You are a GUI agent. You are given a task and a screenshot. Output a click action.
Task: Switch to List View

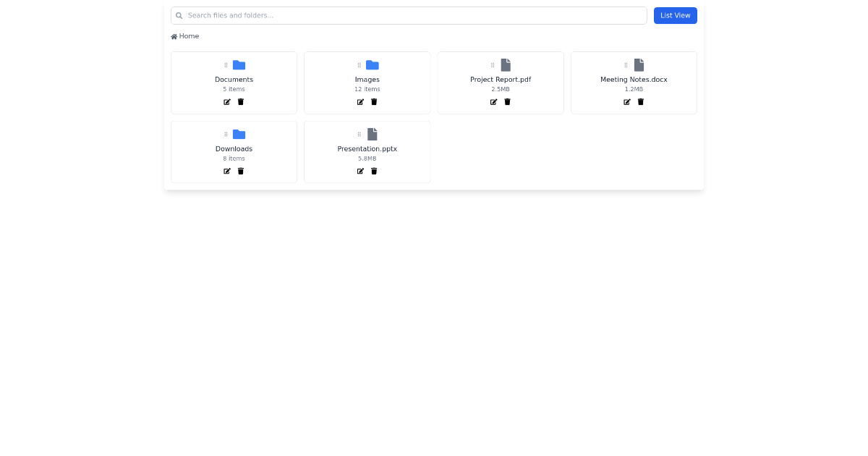(675, 15)
